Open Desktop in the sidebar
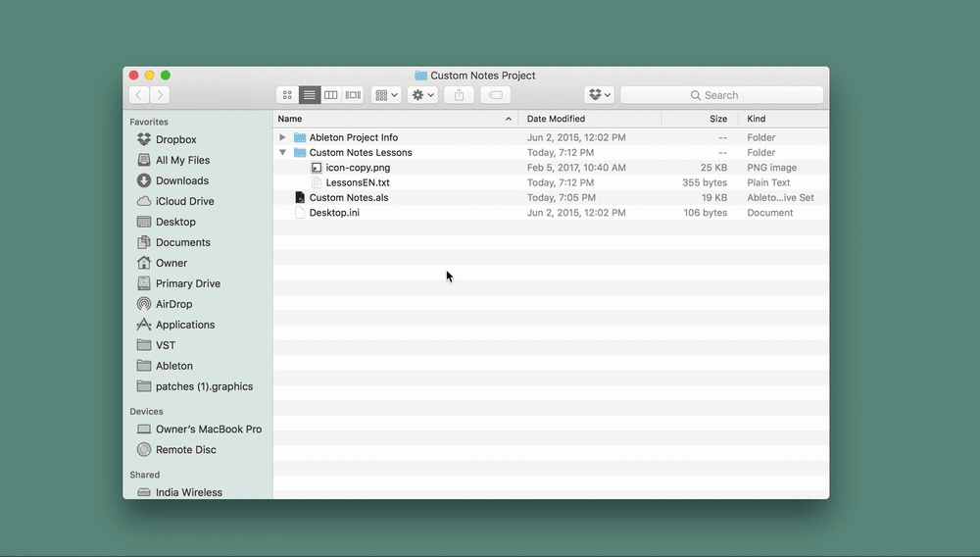 pos(175,222)
